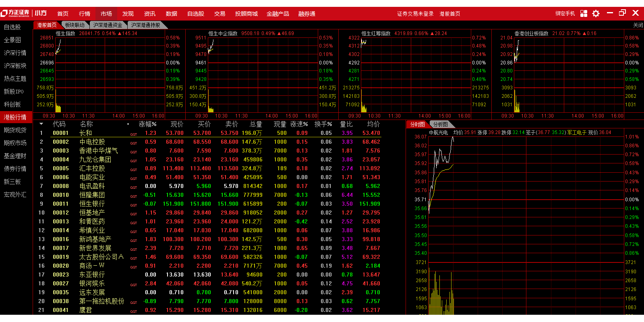
Task: Select 科创板 in the left sidebar
Action: click(x=12, y=104)
